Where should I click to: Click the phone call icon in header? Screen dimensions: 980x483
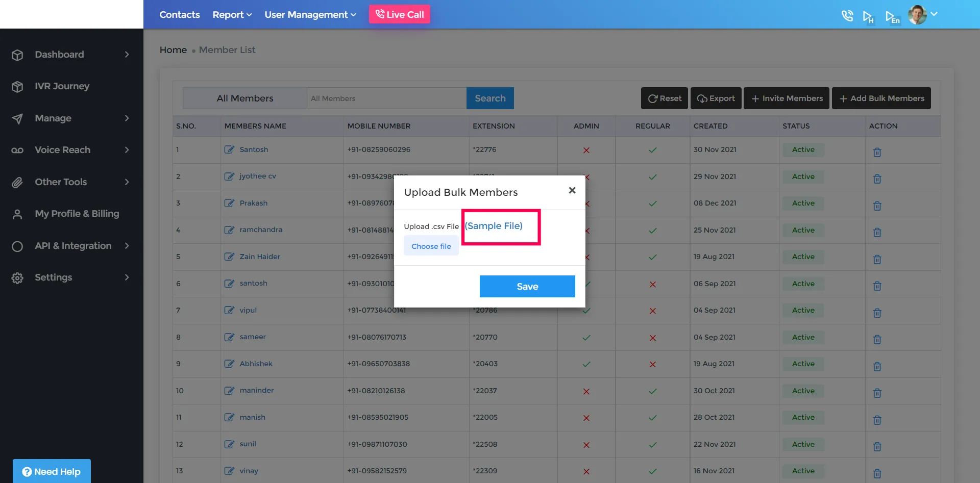(x=847, y=16)
